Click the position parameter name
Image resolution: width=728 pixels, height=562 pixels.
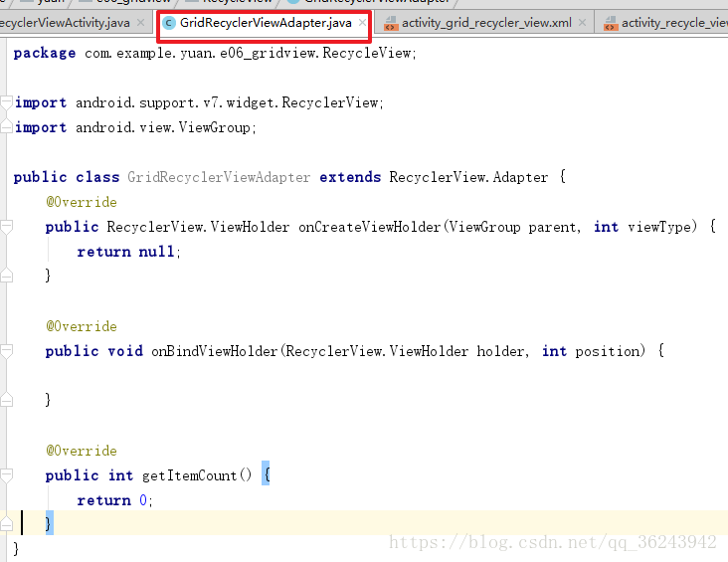point(608,351)
